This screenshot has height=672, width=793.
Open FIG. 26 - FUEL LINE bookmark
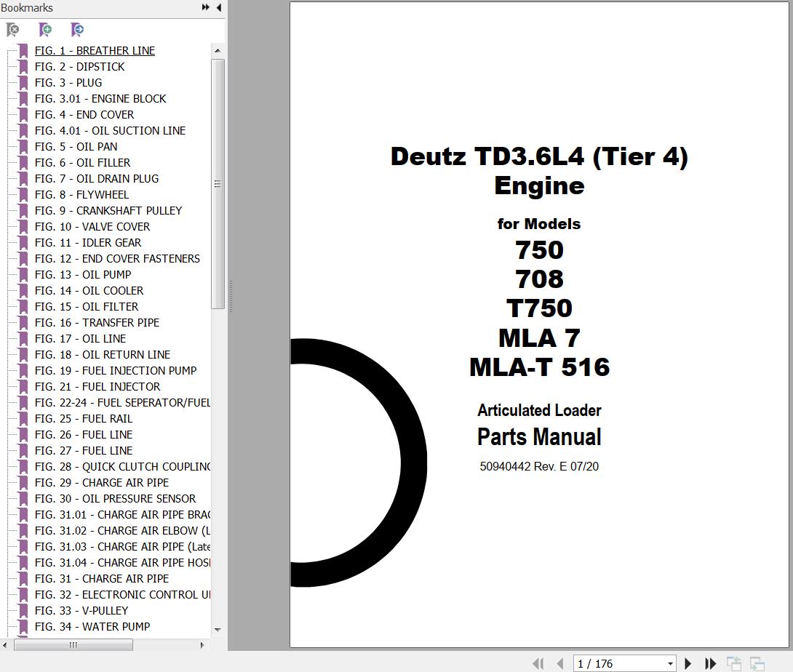[x=84, y=435]
